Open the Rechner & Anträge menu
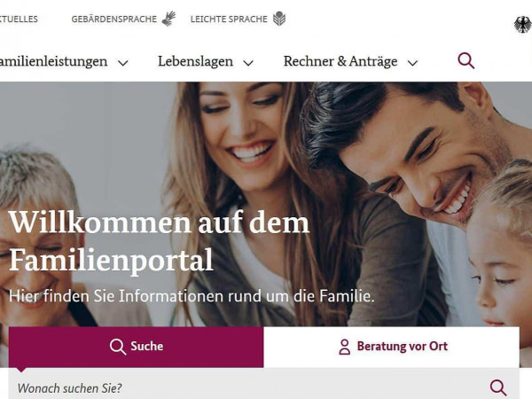This screenshot has width=532, height=399. coord(340,61)
